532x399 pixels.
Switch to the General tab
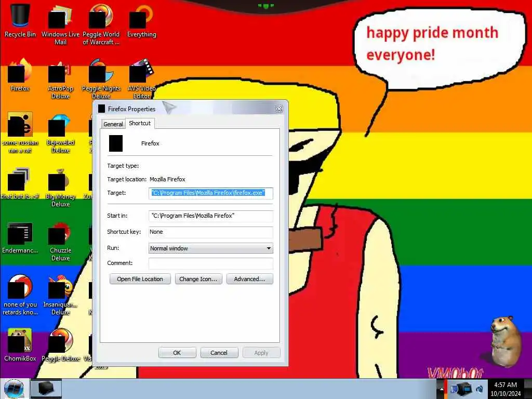click(x=113, y=124)
